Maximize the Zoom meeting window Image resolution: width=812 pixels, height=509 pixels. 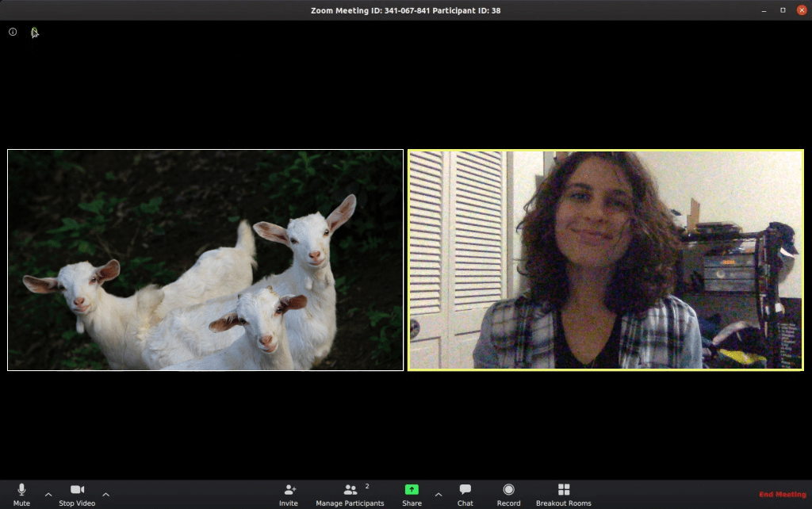[x=783, y=10]
